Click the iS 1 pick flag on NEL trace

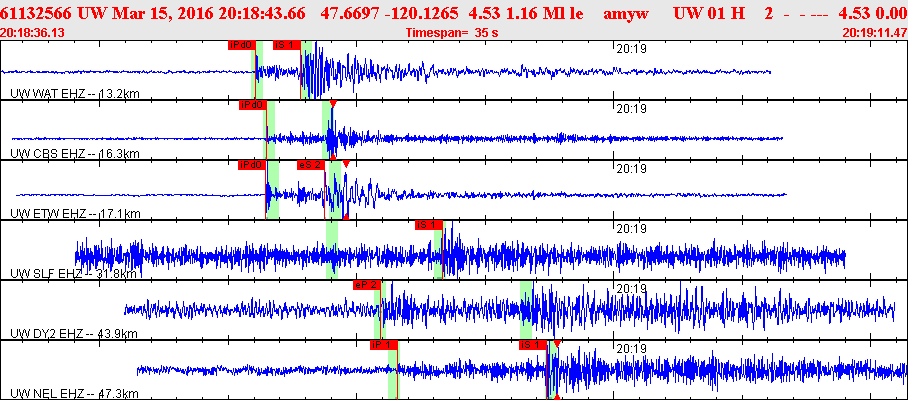click(x=532, y=345)
